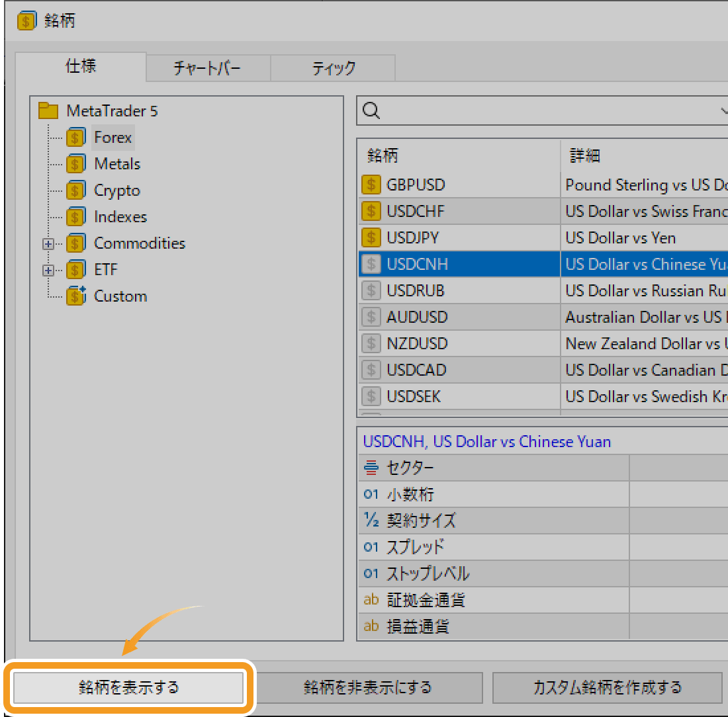
Task: Click the 証拠金通貨 property label
Action: tap(426, 600)
